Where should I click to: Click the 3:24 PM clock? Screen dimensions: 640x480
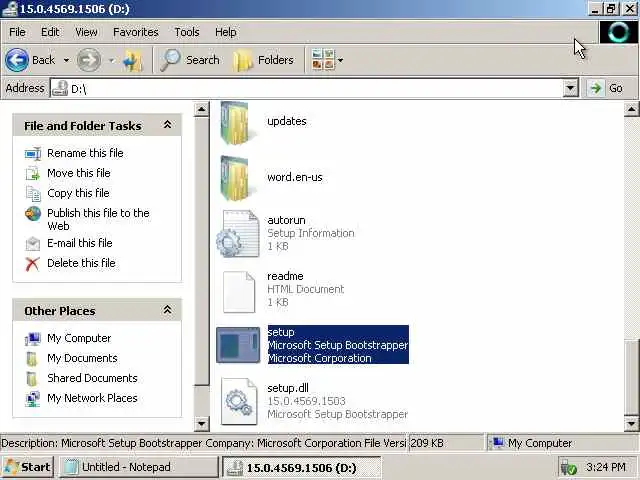(x=606, y=467)
